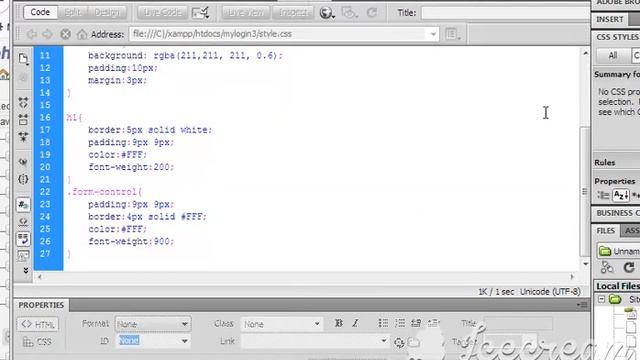
Task: Select All mode in CSS Styles panel
Action: (x=613, y=56)
